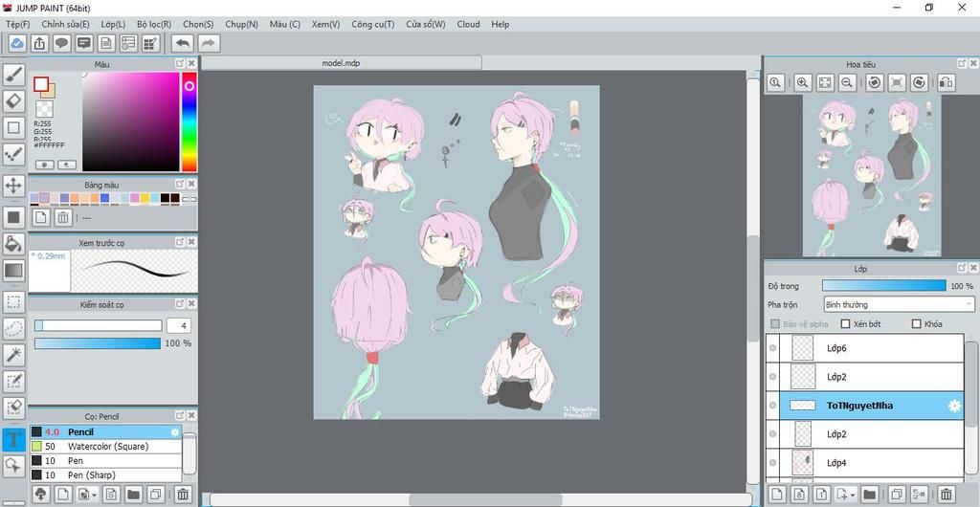Screen dimensions: 980x507
Task: Toggle the Xén bớt checkbox
Action: click(x=846, y=323)
